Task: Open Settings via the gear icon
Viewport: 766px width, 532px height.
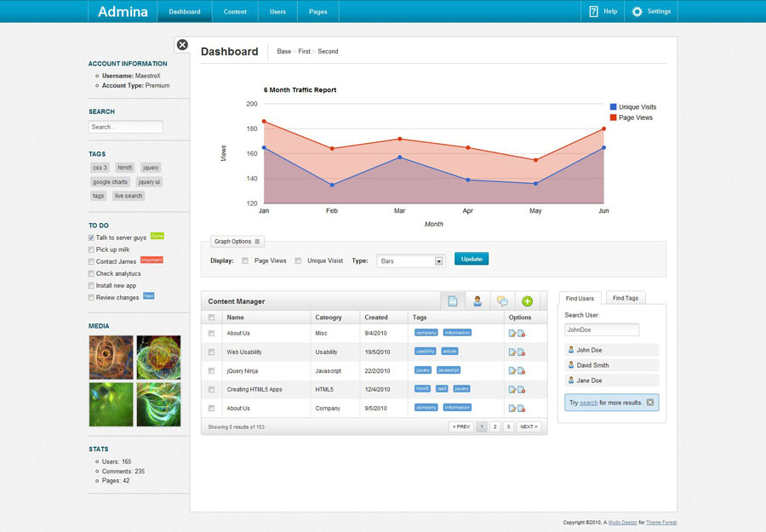Action: tap(637, 12)
